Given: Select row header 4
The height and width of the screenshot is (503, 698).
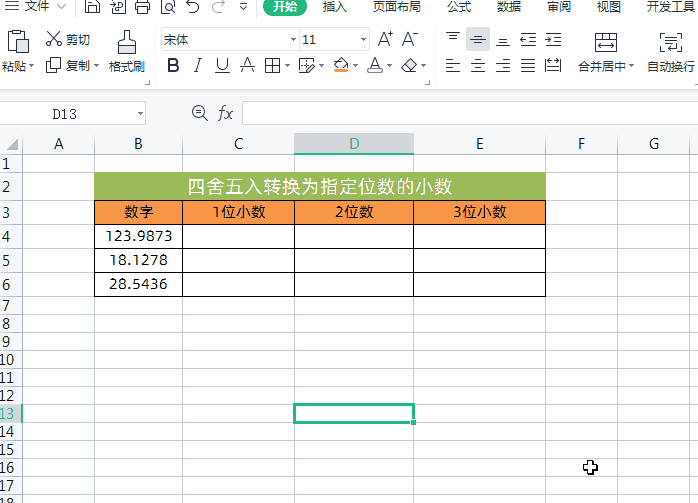Looking at the screenshot, I should pyautogui.click(x=11, y=236).
